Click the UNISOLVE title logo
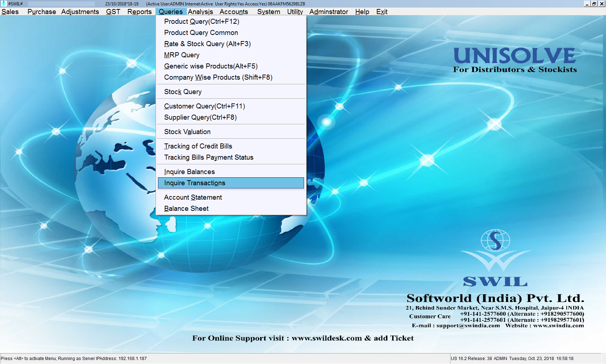 tap(514, 56)
